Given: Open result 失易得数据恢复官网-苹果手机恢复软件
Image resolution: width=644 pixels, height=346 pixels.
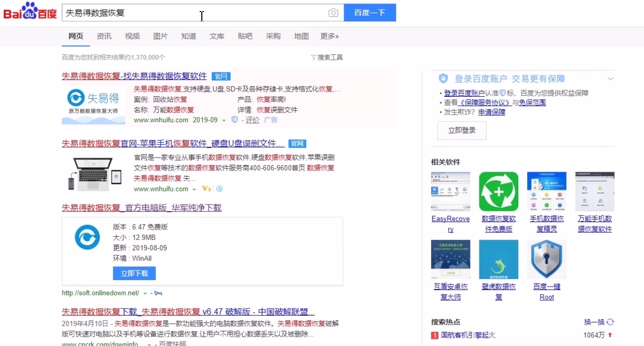Looking at the screenshot, I should point(173,144).
